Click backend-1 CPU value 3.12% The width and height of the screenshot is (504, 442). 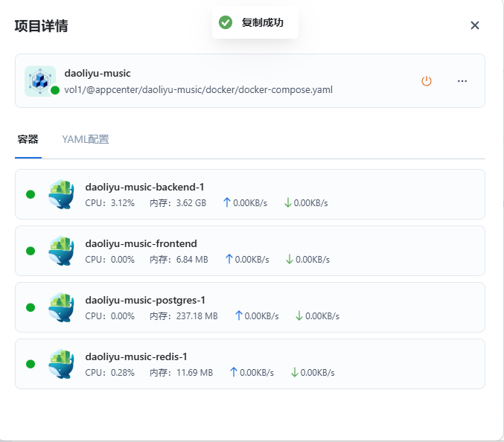(x=123, y=203)
